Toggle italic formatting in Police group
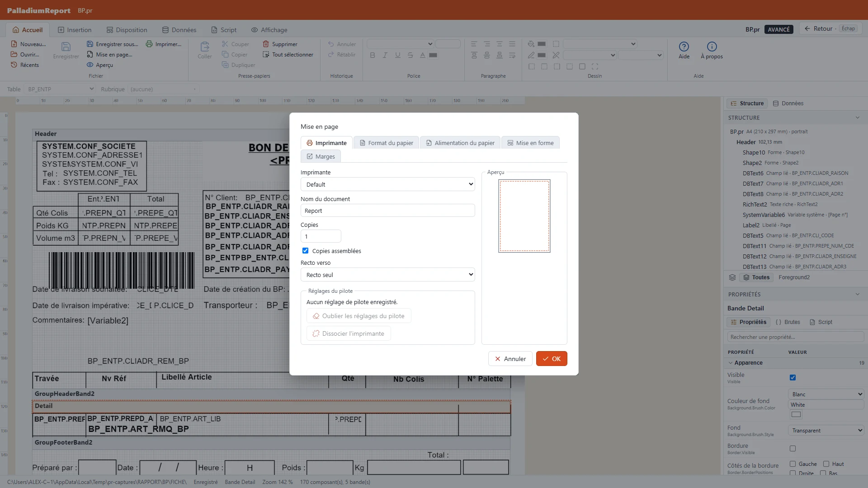The height and width of the screenshot is (488, 868). tap(385, 55)
